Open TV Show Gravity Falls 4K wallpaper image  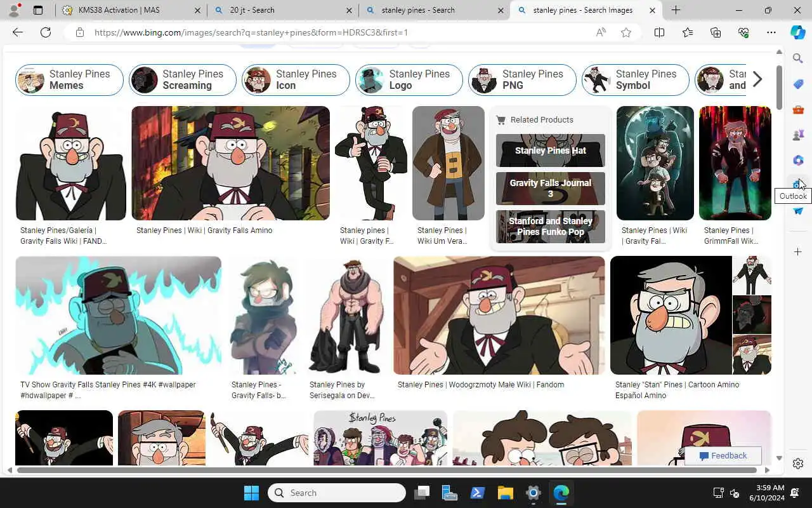[118, 316]
